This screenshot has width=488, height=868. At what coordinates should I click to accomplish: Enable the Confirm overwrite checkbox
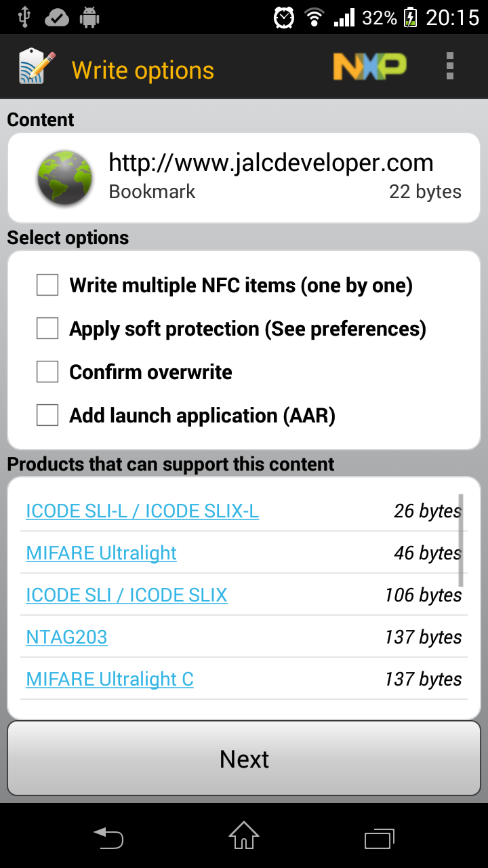(47, 372)
